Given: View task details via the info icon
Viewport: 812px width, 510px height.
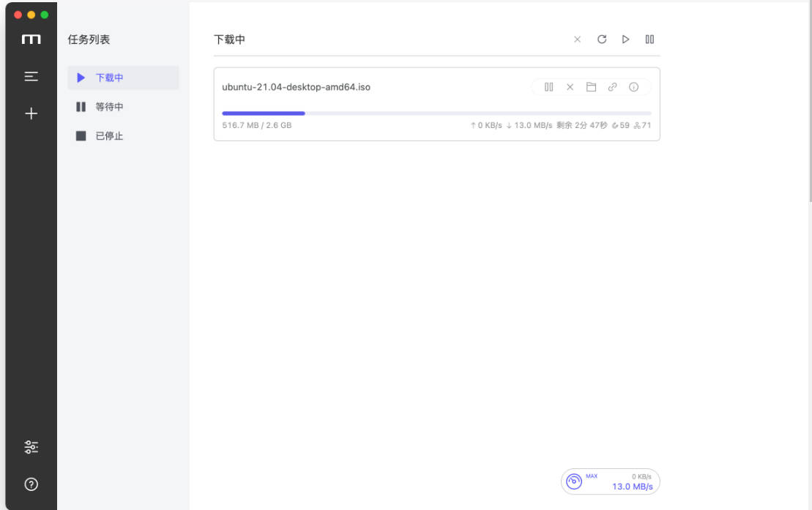Looking at the screenshot, I should tap(633, 87).
